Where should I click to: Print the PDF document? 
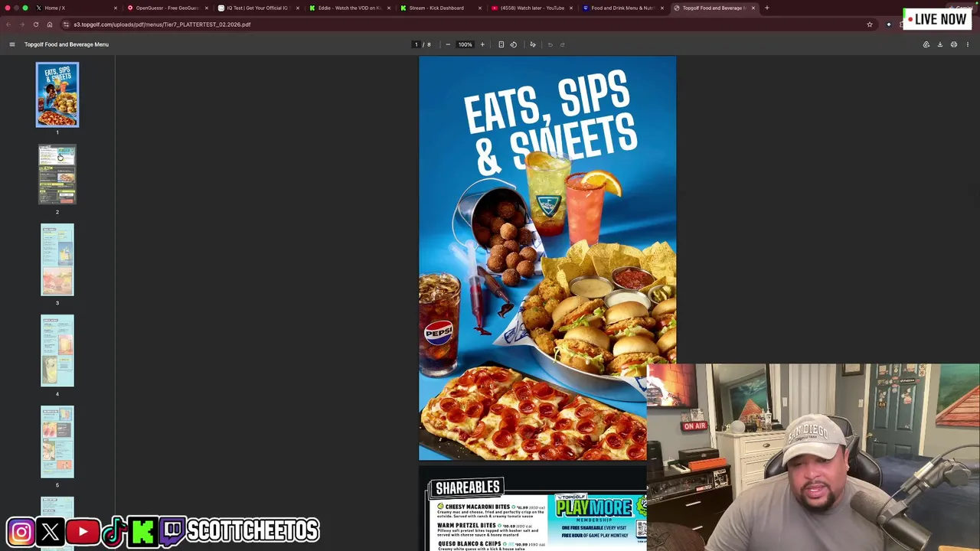(x=954, y=44)
